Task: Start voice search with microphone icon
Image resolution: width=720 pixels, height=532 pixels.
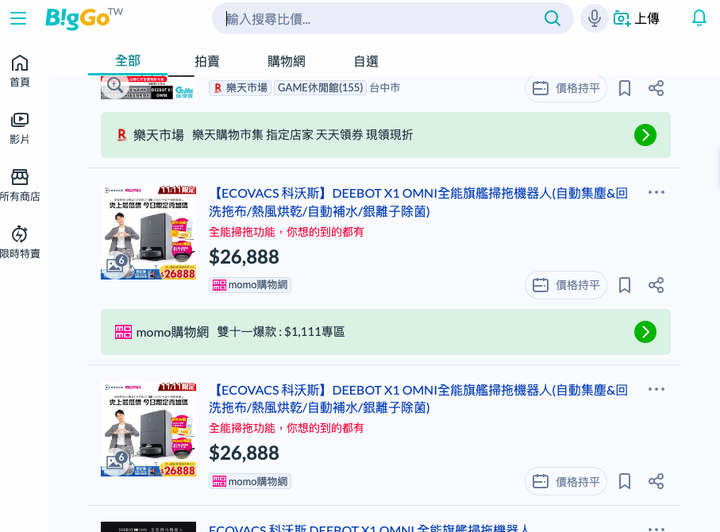Action: (594, 18)
